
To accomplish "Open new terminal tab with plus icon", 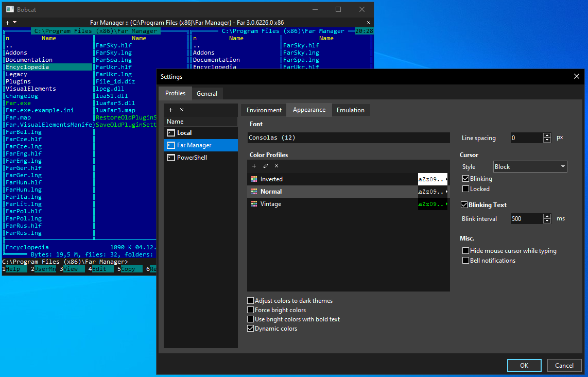I will 7,23.
